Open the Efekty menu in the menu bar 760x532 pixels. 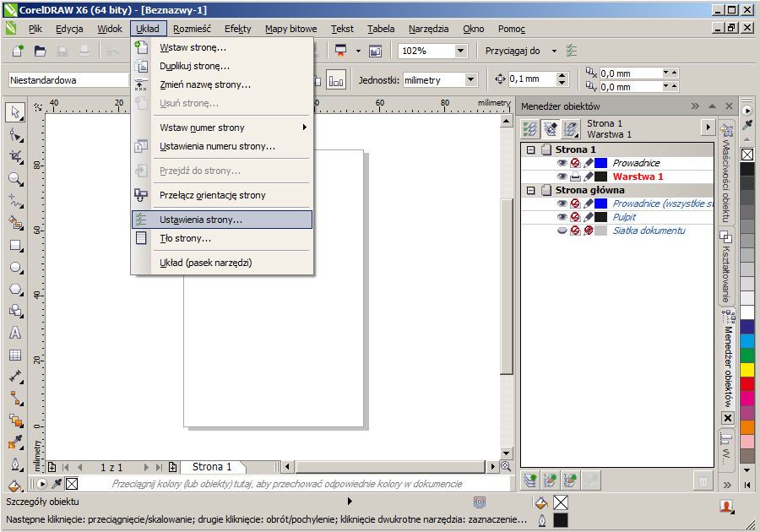(x=237, y=29)
